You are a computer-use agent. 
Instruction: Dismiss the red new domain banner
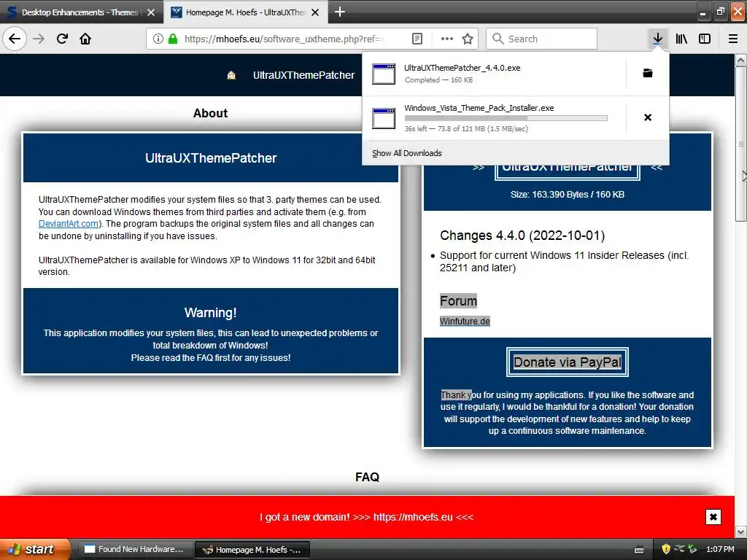[x=713, y=517]
